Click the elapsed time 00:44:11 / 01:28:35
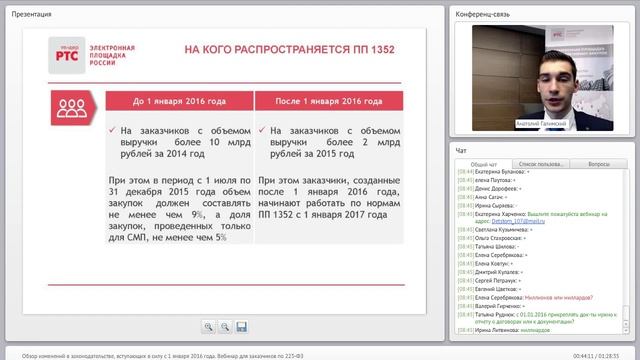Image resolution: width=640 pixels, height=360 pixels. tap(596, 356)
